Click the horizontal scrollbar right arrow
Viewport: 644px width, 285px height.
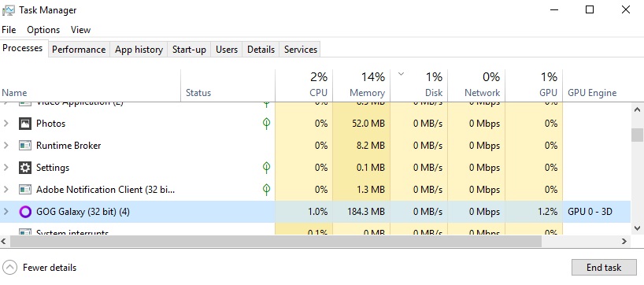(624, 242)
